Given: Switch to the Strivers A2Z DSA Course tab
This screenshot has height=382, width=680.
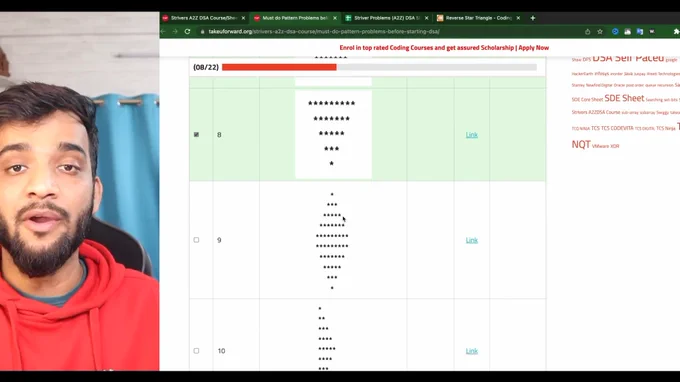Looking at the screenshot, I should 203,18.
